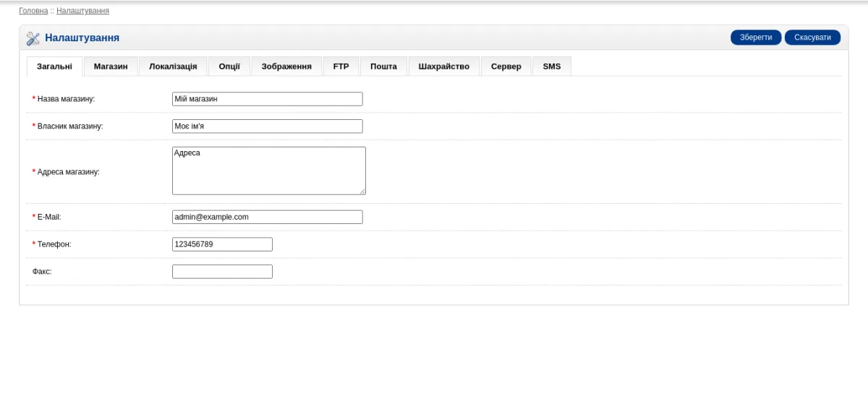868x396 pixels.
Task: Select the FTP tab
Action: (x=341, y=66)
